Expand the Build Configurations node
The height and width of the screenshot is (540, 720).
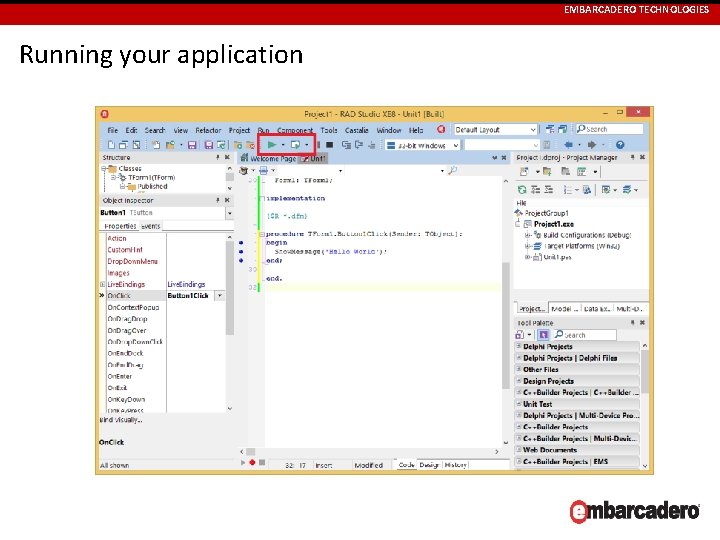(x=528, y=235)
